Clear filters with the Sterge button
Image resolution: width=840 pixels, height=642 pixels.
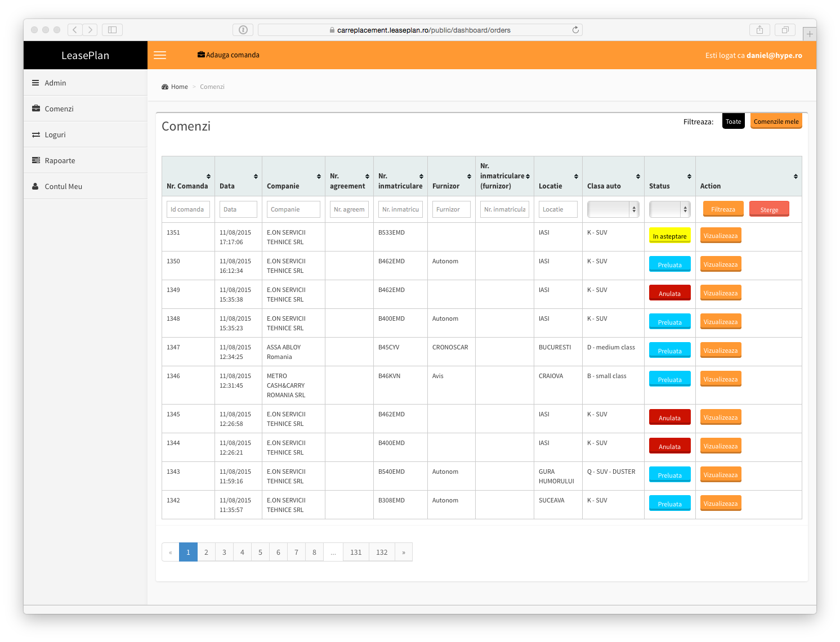tap(769, 209)
